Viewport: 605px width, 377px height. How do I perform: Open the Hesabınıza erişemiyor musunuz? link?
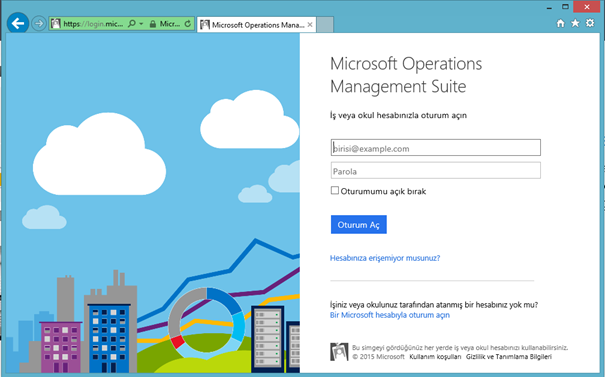click(385, 258)
